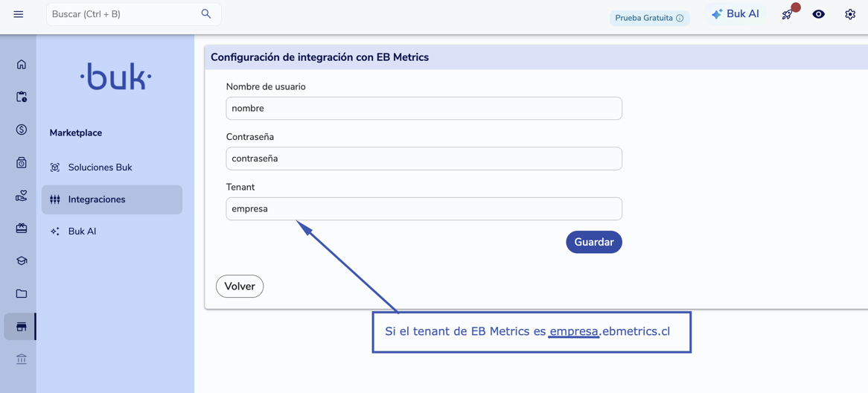Open the folder documents sidebar icon
The image size is (868, 393).
pos(22,293)
